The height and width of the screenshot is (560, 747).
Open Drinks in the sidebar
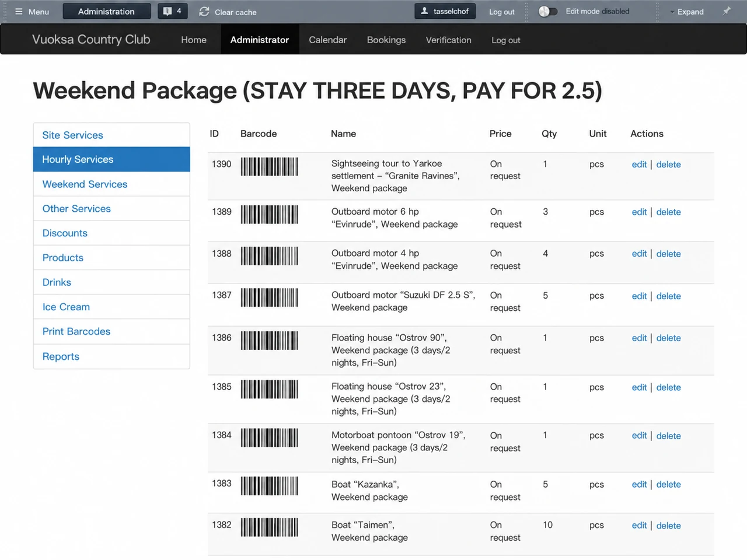click(111, 282)
